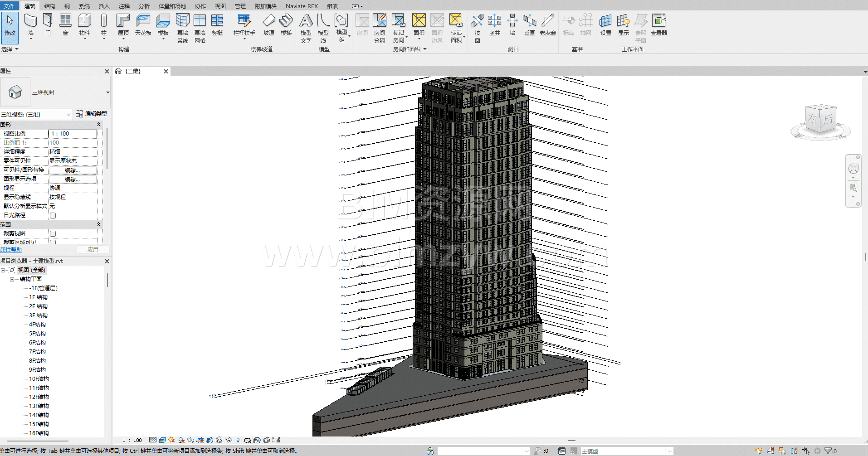Image resolution: width=868 pixels, height=456 pixels.
Task: Open the 结构 ribbon tab
Action: tap(50, 6)
